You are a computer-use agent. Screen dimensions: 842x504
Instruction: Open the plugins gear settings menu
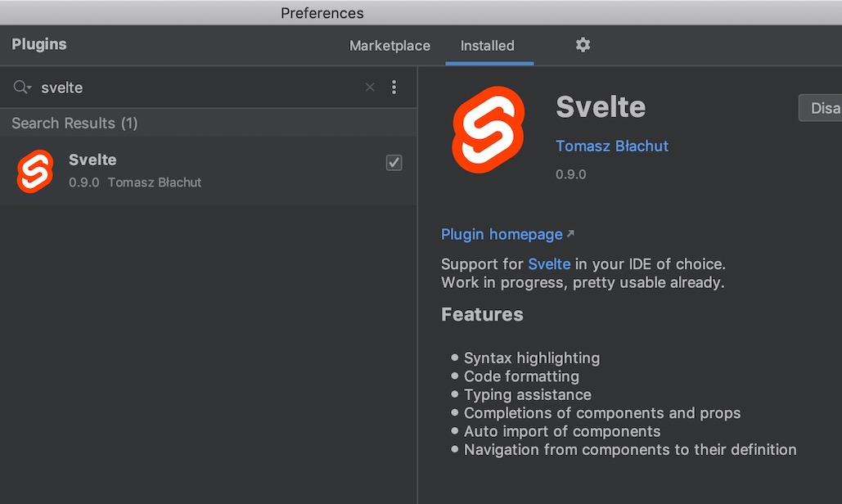[583, 45]
